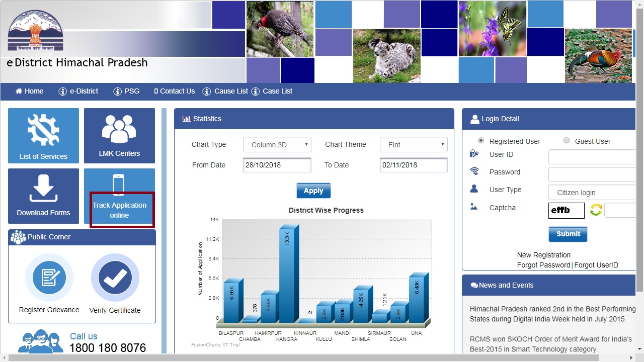
Task: Click the Verify Certificate checkmark icon
Action: click(x=115, y=278)
